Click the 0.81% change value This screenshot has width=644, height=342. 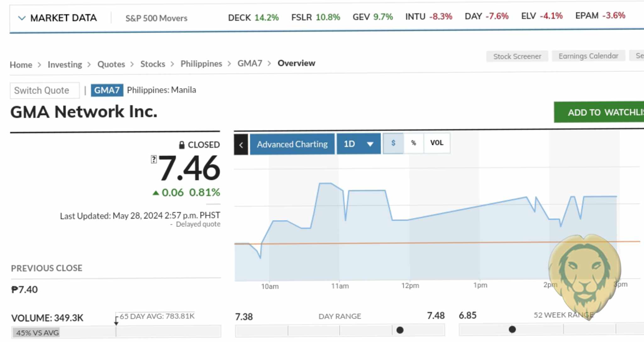[x=204, y=192]
